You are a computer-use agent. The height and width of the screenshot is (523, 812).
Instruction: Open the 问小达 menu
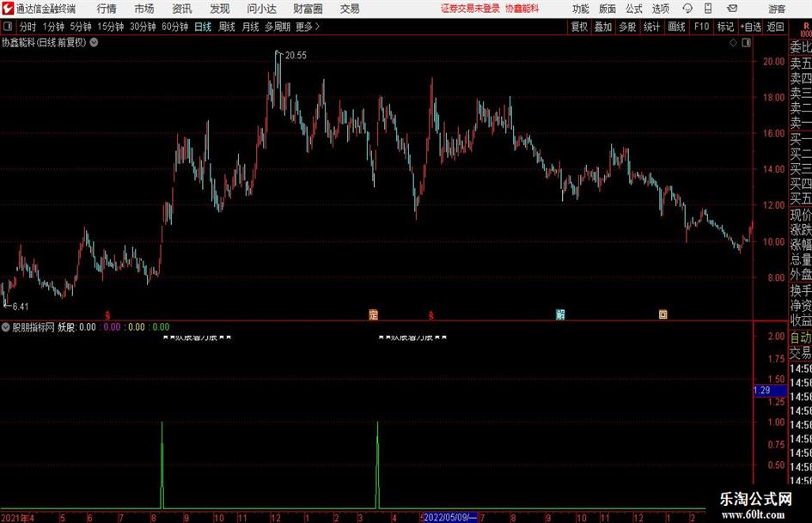pos(261,9)
